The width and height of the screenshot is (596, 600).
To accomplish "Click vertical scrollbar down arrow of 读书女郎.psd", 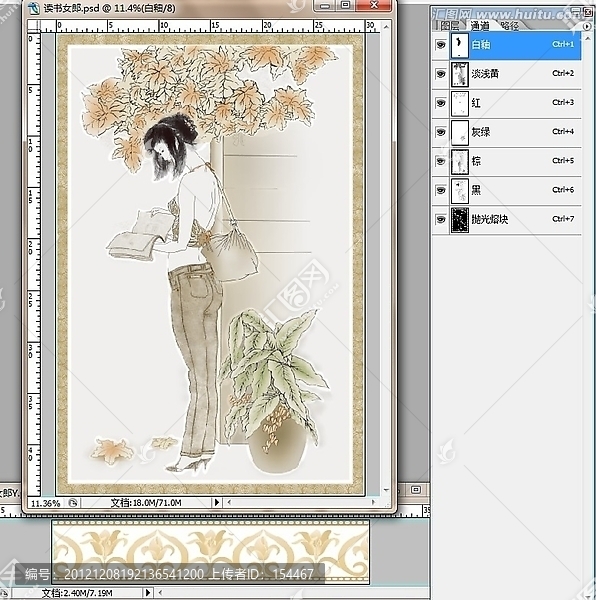I will pos(386,490).
